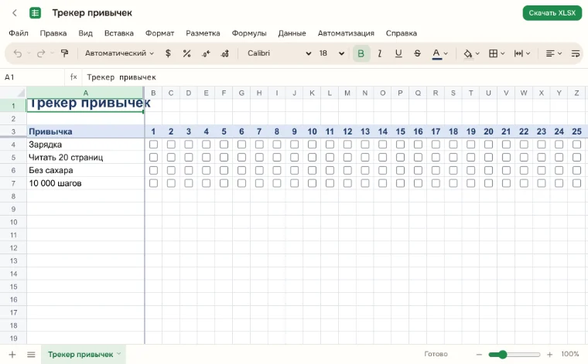Click the undo arrow icon
The image size is (588, 364).
pyautogui.click(x=18, y=53)
